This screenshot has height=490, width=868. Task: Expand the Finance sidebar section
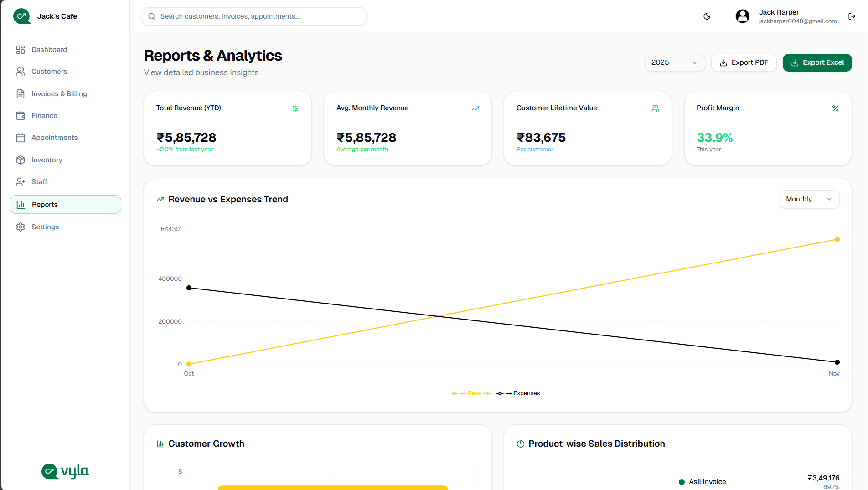[44, 115]
